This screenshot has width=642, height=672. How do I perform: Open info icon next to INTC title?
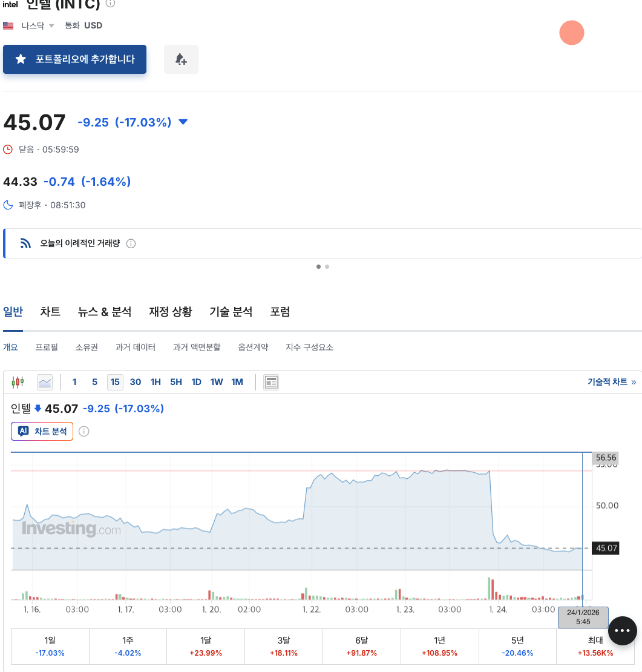(x=111, y=3)
